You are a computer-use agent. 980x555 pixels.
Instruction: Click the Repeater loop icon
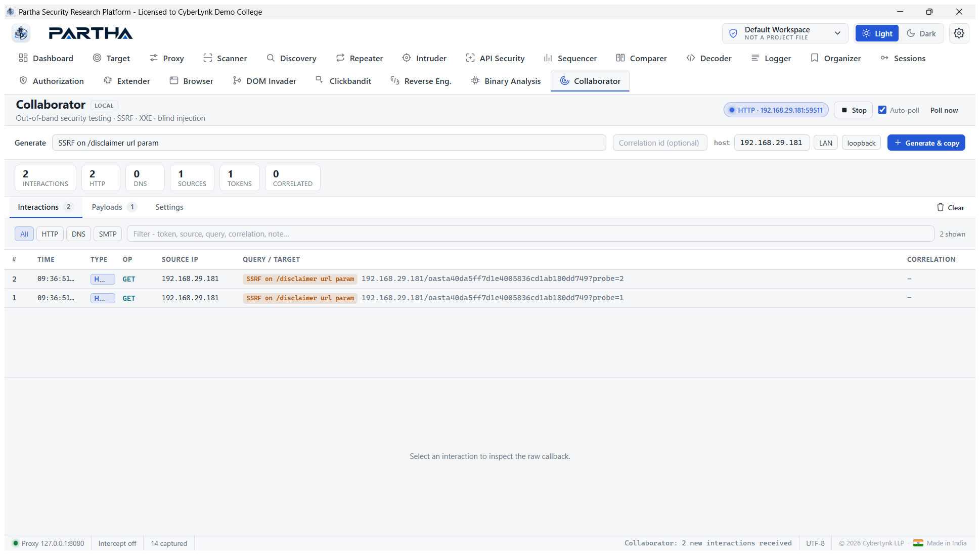point(340,58)
